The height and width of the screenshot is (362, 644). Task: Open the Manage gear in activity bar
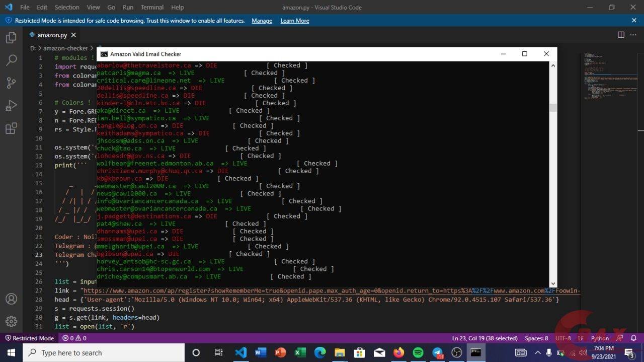[x=11, y=321]
